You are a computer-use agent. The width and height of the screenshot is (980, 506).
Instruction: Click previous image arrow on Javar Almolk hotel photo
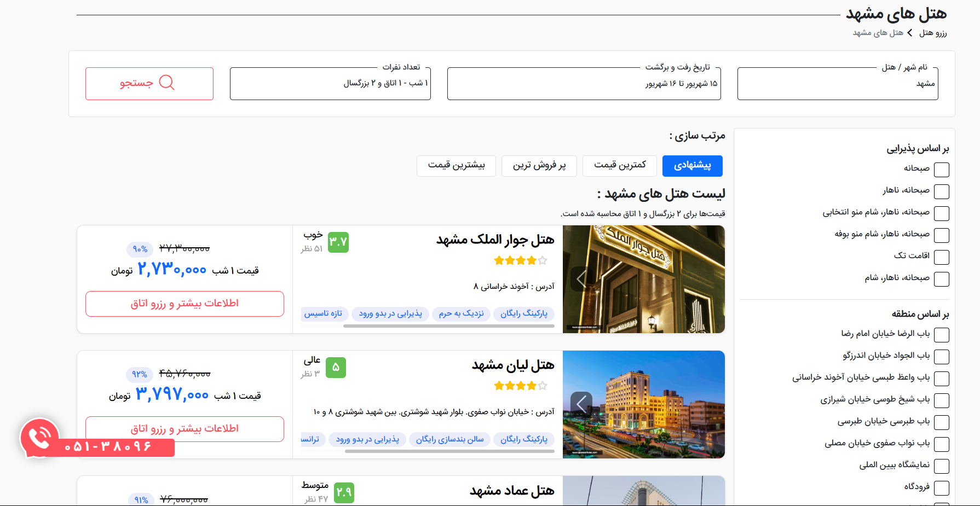[581, 278]
